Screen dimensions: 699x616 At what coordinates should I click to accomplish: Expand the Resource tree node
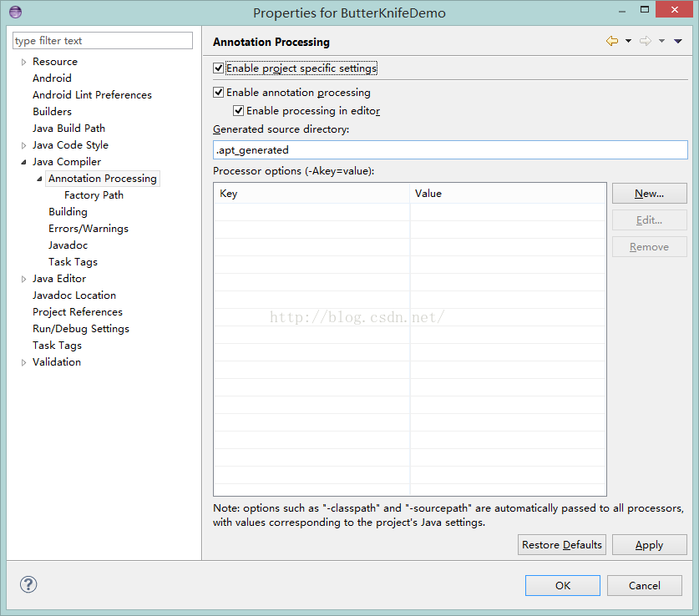pos(23,62)
